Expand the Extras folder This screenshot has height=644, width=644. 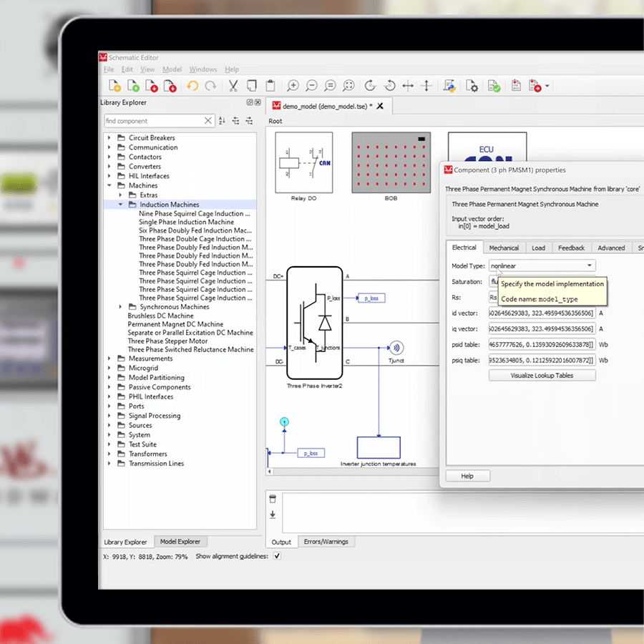coord(120,195)
